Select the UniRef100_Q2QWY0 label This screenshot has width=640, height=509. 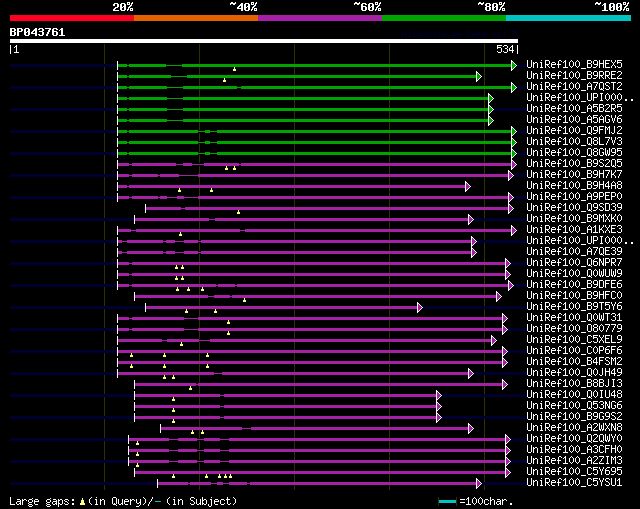(x=574, y=439)
